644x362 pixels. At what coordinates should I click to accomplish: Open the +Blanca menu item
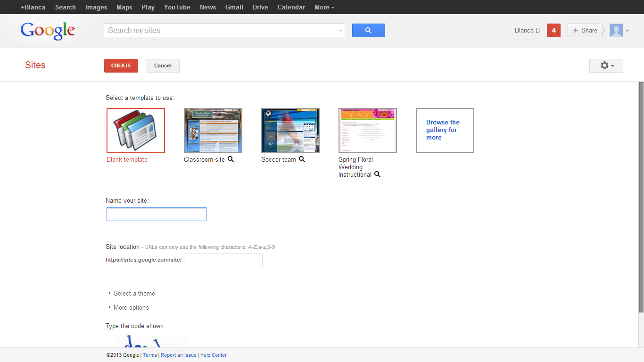pyautogui.click(x=33, y=7)
